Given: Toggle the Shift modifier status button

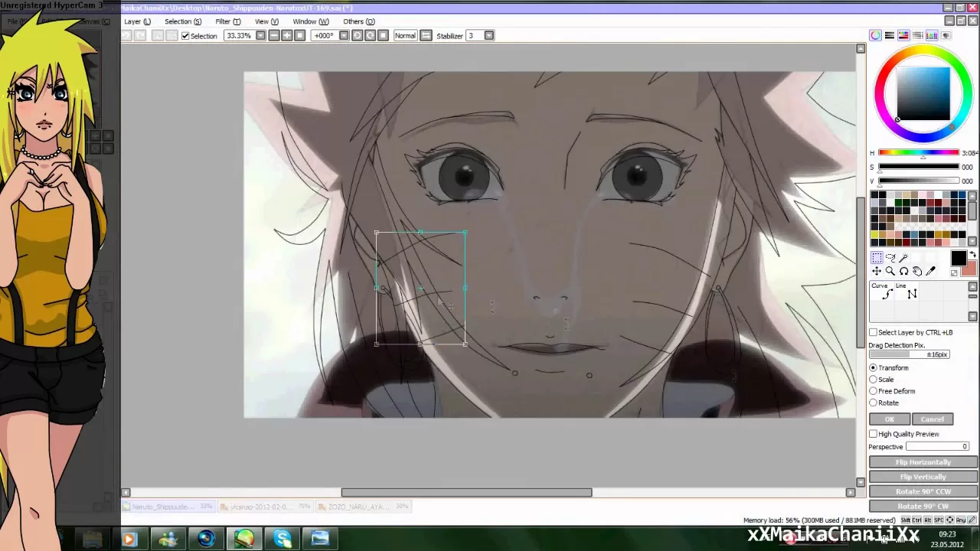Looking at the screenshot, I should (x=906, y=520).
